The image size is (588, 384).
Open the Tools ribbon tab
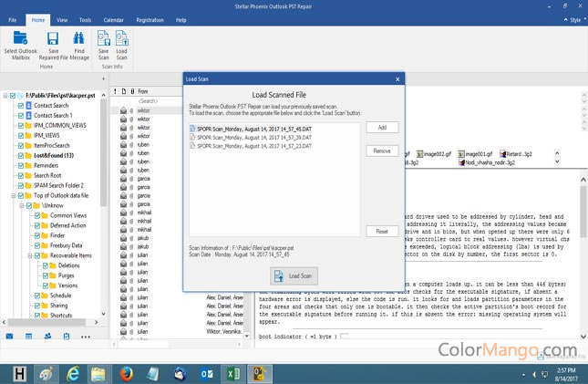click(85, 18)
